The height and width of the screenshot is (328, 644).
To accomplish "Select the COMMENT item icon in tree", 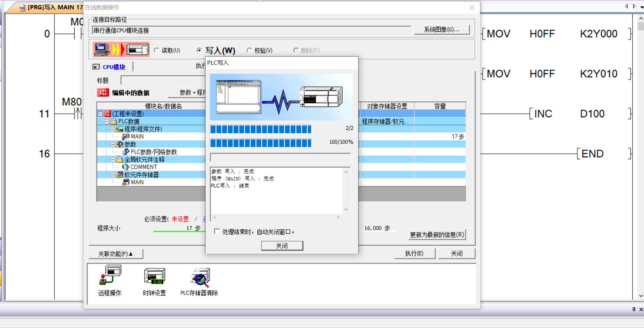I will point(126,167).
